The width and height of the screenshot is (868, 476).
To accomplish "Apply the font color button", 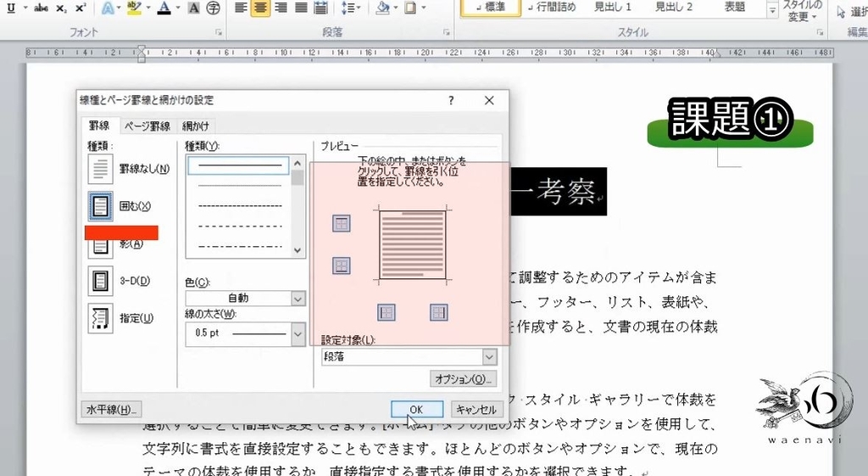I will 164,8.
